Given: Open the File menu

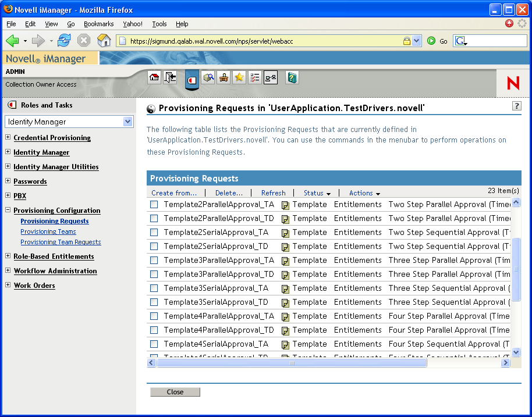Looking at the screenshot, I should (11, 24).
